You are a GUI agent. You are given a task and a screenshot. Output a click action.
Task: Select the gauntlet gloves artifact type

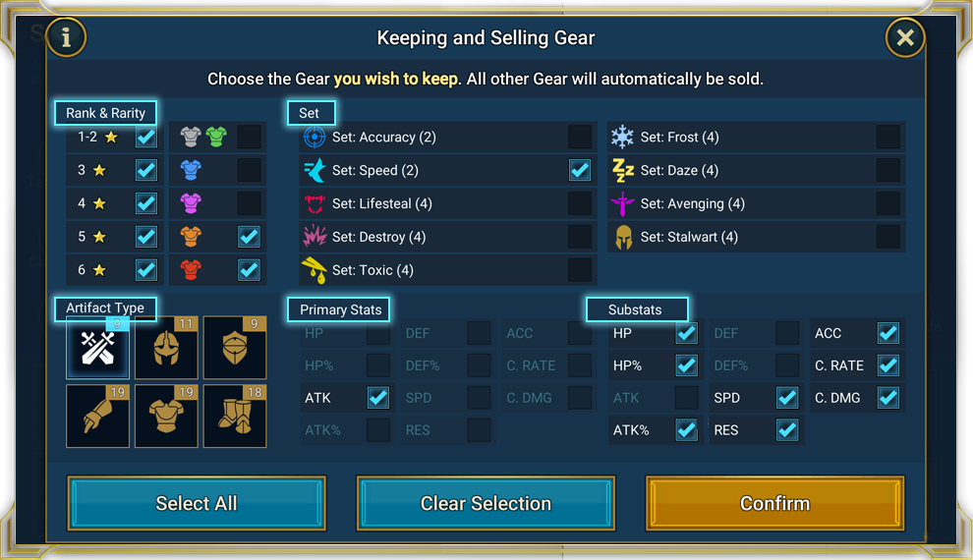(x=97, y=417)
